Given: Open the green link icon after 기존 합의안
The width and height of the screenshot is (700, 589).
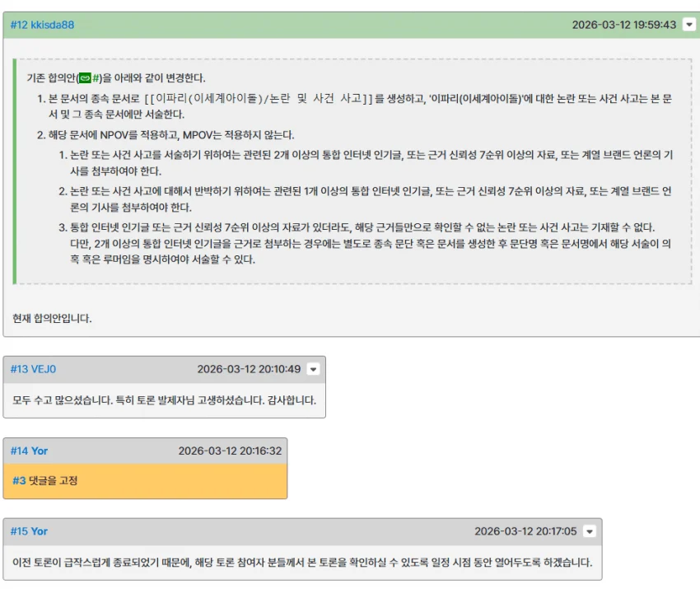Looking at the screenshot, I should coord(85,78).
